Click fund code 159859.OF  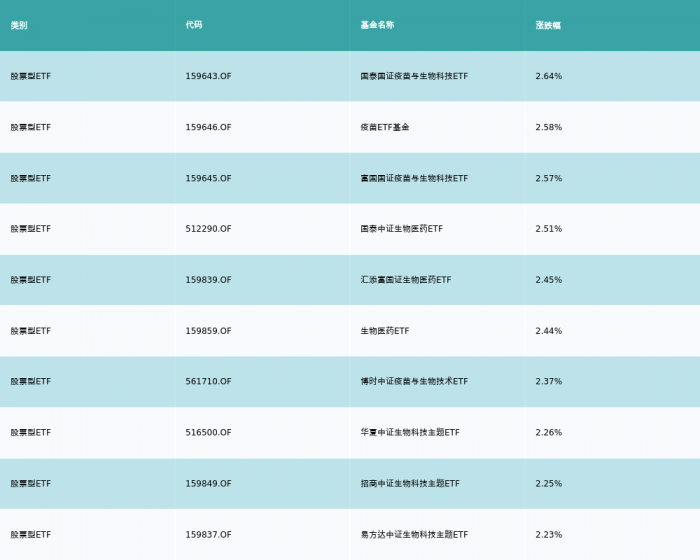pyautogui.click(x=208, y=331)
